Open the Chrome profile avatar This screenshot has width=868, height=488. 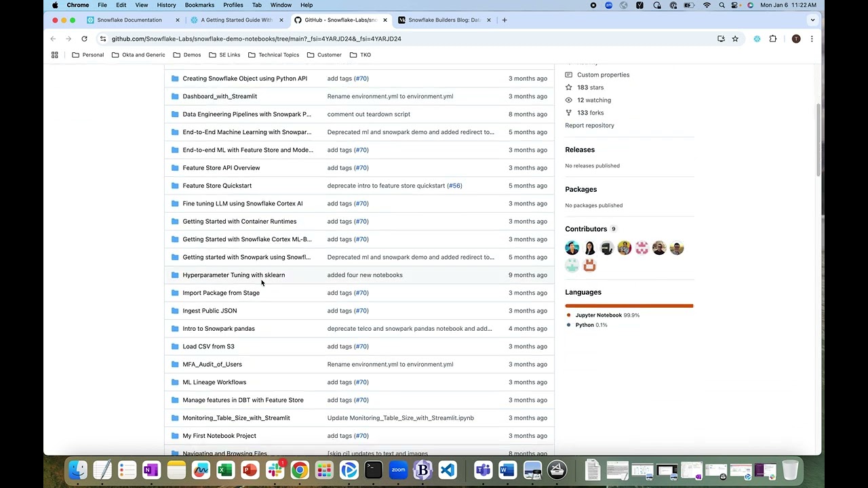[796, 39]
